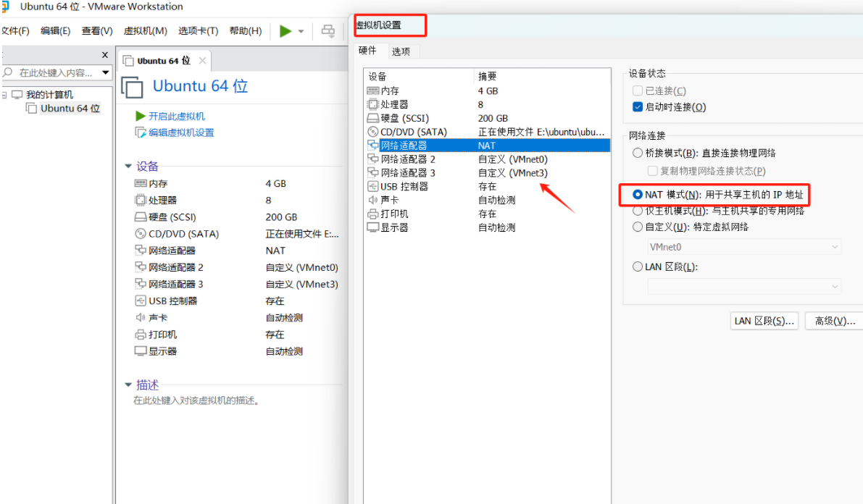Click the LAN 区段(S)... button
This screenshot has height=504, width=863.
click(x=764, y=321)
